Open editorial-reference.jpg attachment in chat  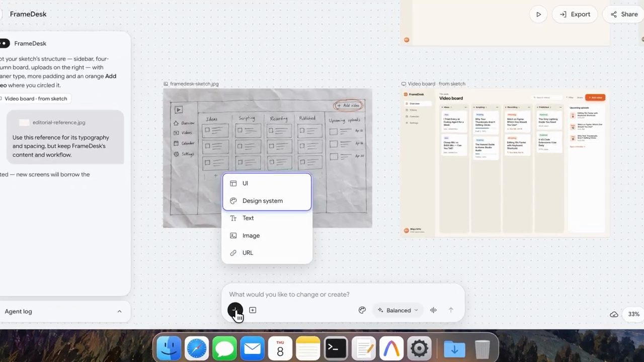(52, 122)
